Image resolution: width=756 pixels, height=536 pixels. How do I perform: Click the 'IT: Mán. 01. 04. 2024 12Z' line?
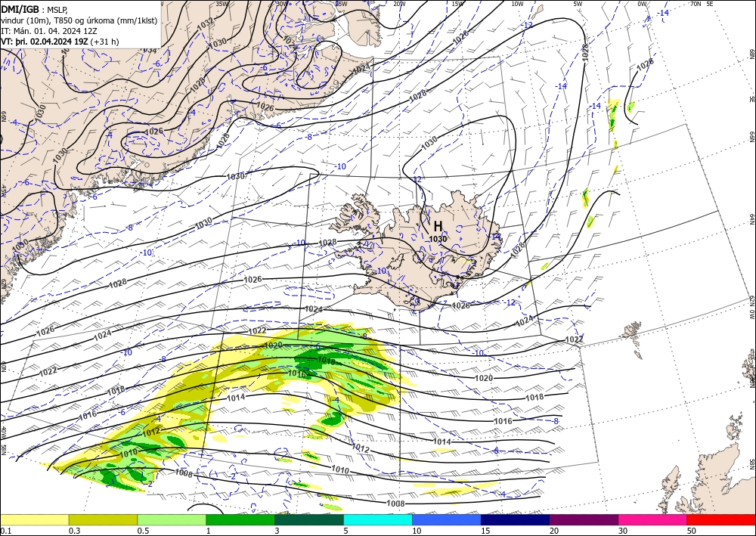click(48, 31)
